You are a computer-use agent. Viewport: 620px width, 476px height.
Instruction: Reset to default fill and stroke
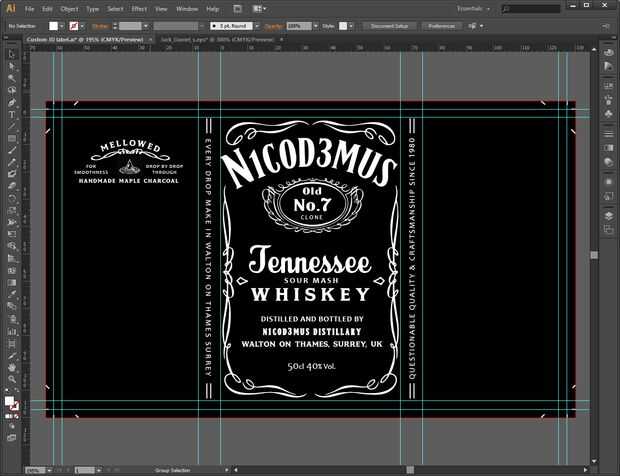pos(7,390)
